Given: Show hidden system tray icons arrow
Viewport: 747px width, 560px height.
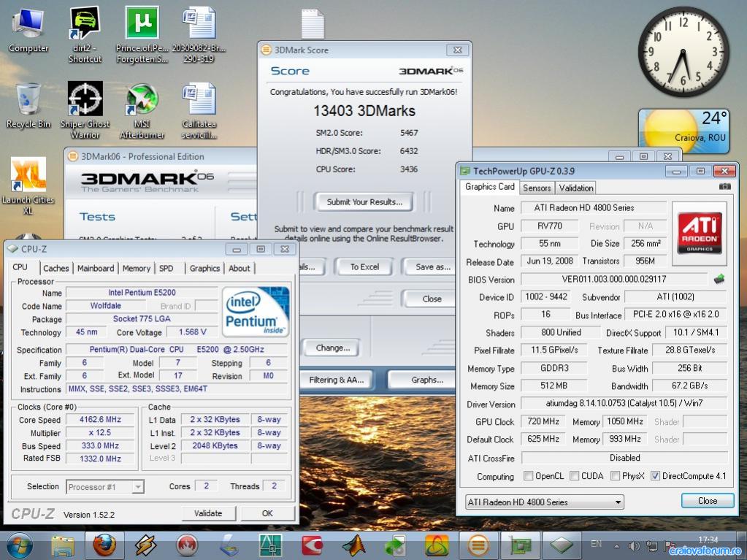Looking at the screenshot, I should [617, 546].
